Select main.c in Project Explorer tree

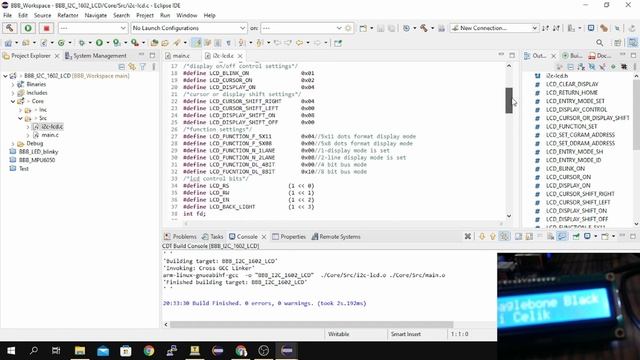click(x=50, y=135)
